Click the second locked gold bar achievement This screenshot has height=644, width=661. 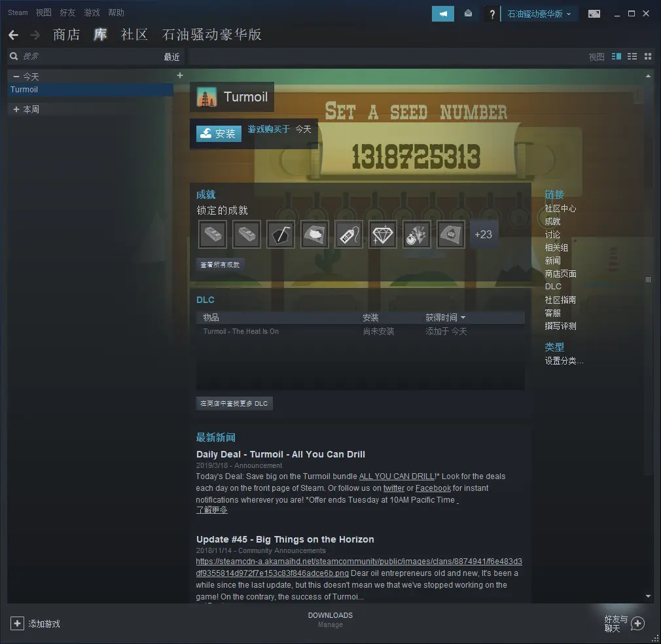pos(247,234)
